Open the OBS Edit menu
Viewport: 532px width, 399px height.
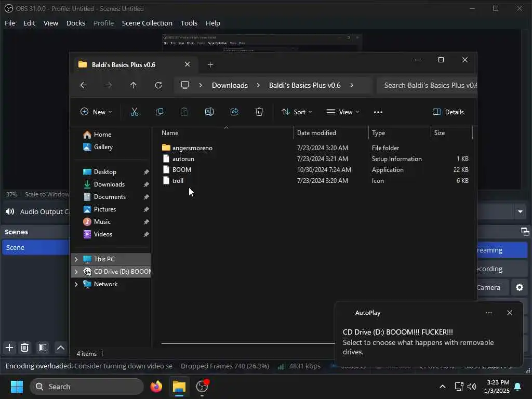tap(29, 23)
